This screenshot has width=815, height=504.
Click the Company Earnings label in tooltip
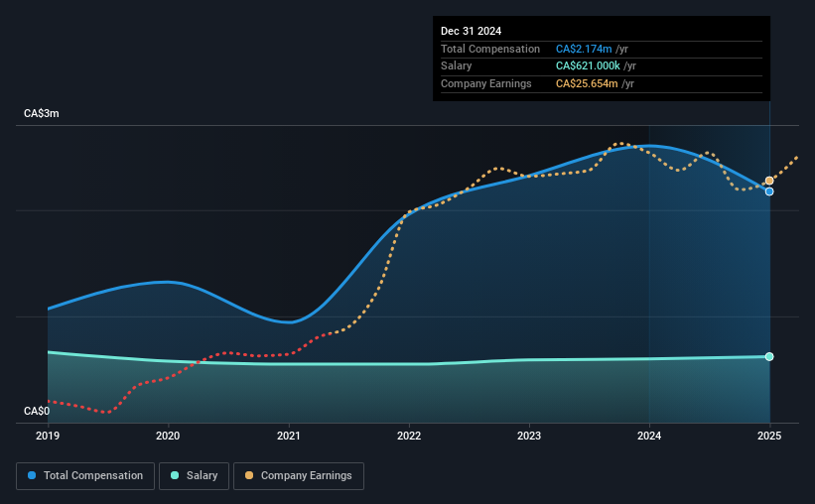tap(486, 83)
